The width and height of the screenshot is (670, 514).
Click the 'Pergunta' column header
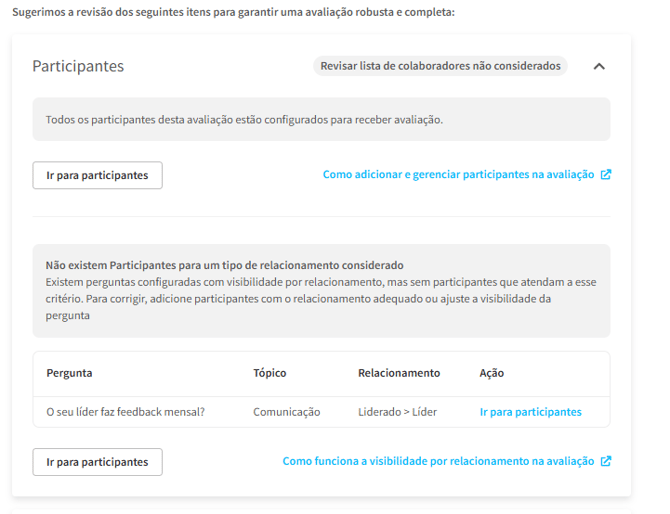tap(69, 373)
